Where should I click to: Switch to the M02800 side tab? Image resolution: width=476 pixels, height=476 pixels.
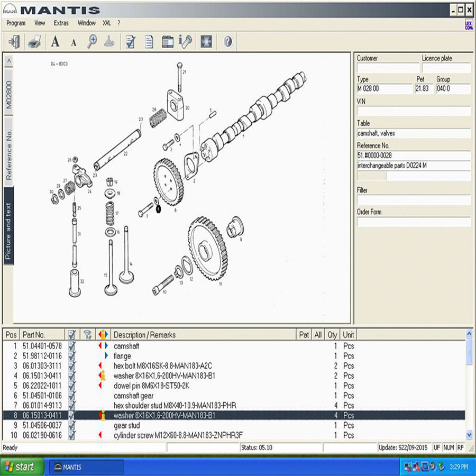tap(9, 93)
